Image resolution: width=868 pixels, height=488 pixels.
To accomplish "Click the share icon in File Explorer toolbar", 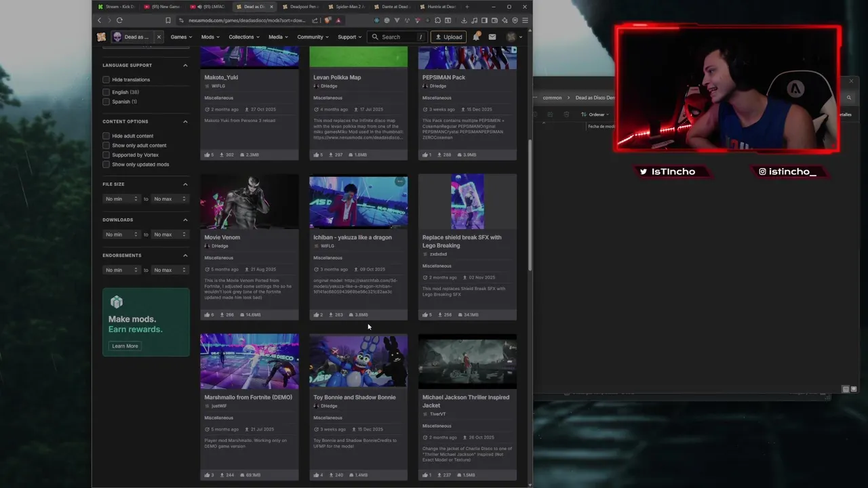I will pos(550,115).
